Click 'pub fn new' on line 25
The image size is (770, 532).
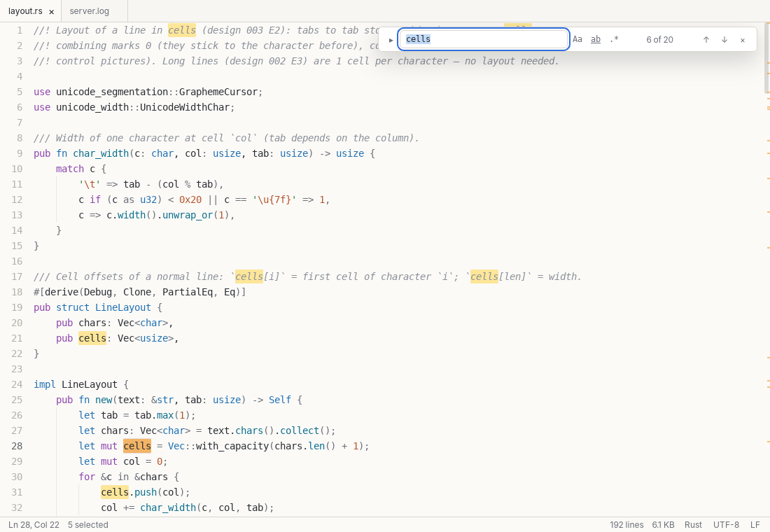85,400
